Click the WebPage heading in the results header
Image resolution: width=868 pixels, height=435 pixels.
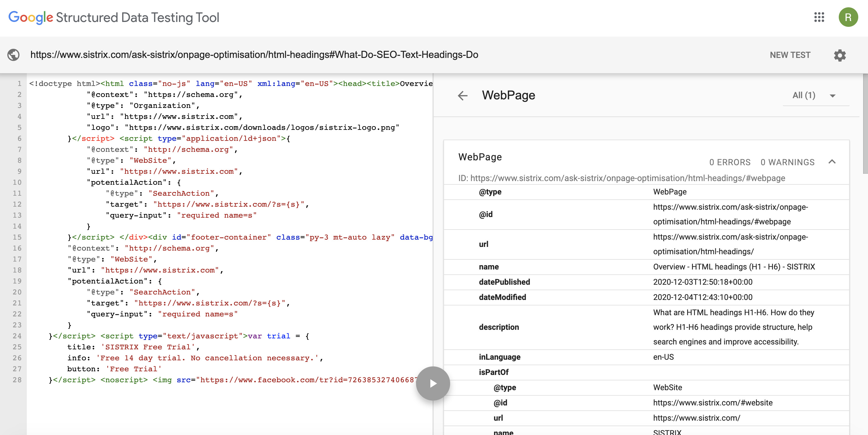click(508, 95)
